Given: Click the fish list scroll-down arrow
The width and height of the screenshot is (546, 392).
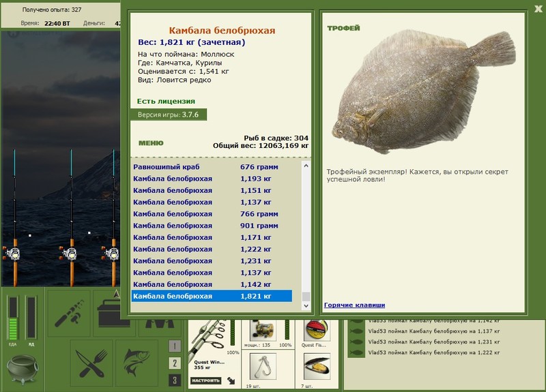Looking at the screenshot, I should click(306, 305).
